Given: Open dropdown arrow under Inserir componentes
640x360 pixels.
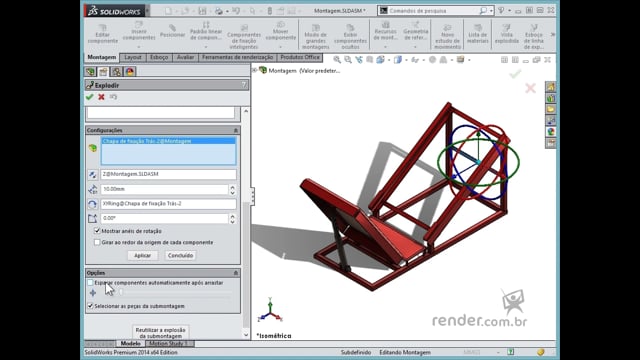Looking at the screenshot, I should 139,47.
